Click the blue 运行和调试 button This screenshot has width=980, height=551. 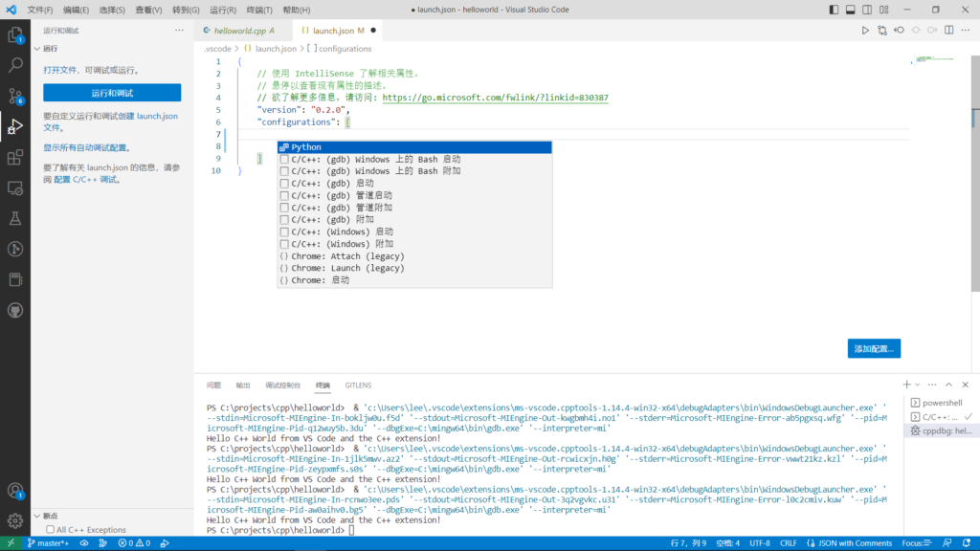[x=112, y=93]
